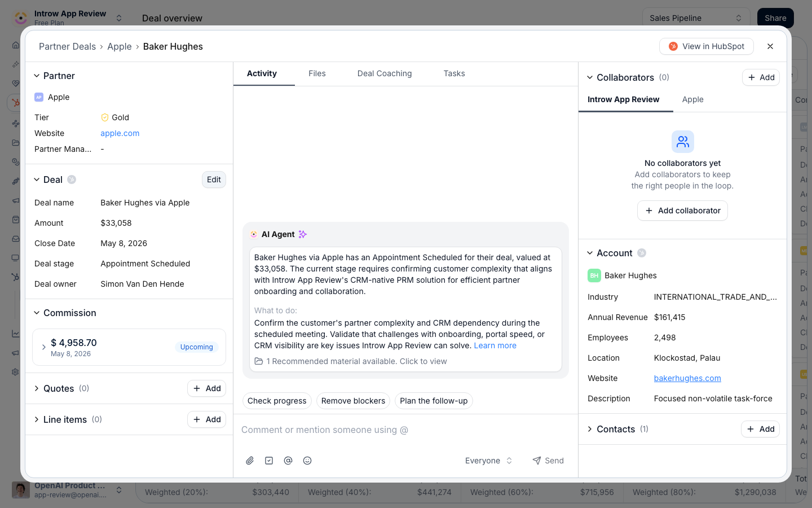Collapse the Deal section chevron
812x508 pixels.
click(37, 179)
